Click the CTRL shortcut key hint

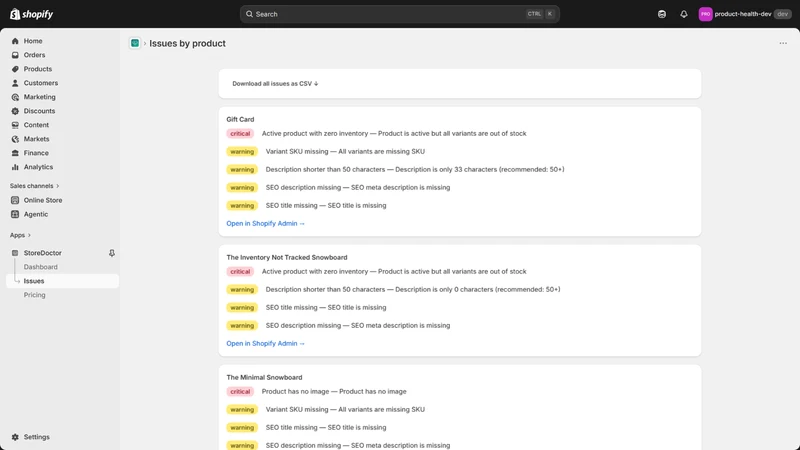pyautogui.click(x=534, y=14)
